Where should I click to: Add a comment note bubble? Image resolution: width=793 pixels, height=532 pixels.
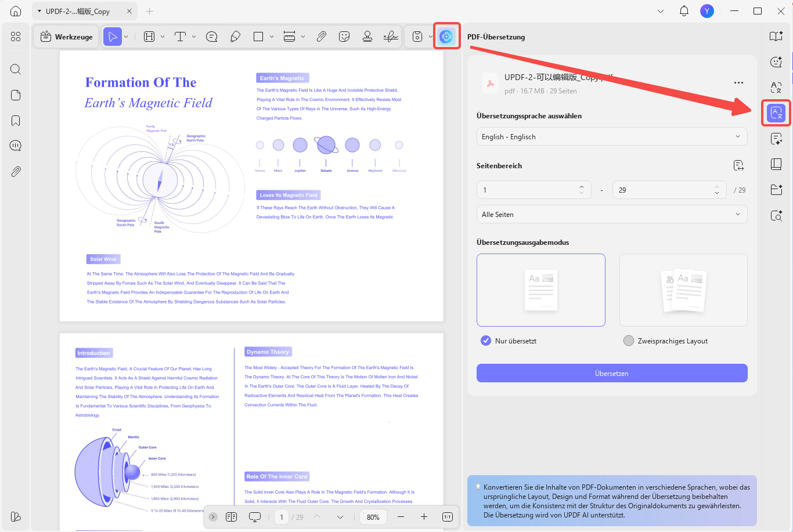[212, 37]
